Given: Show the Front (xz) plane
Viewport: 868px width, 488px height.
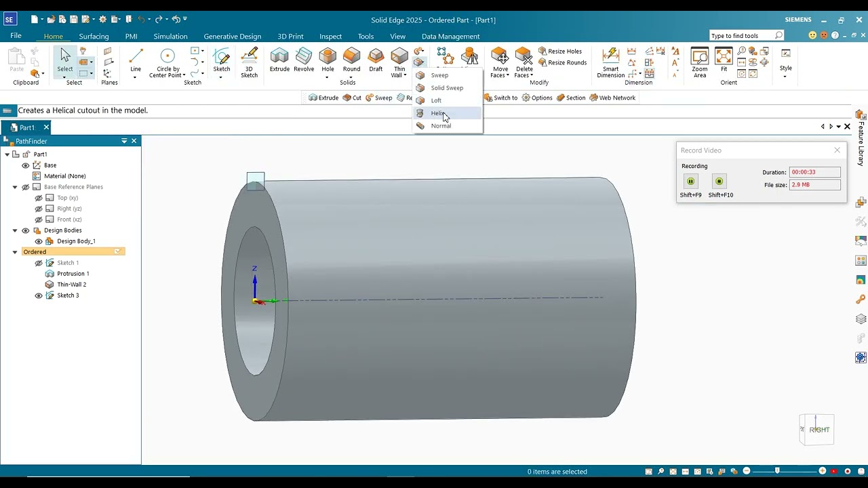Looking at the screenshot, I should 39,220.
